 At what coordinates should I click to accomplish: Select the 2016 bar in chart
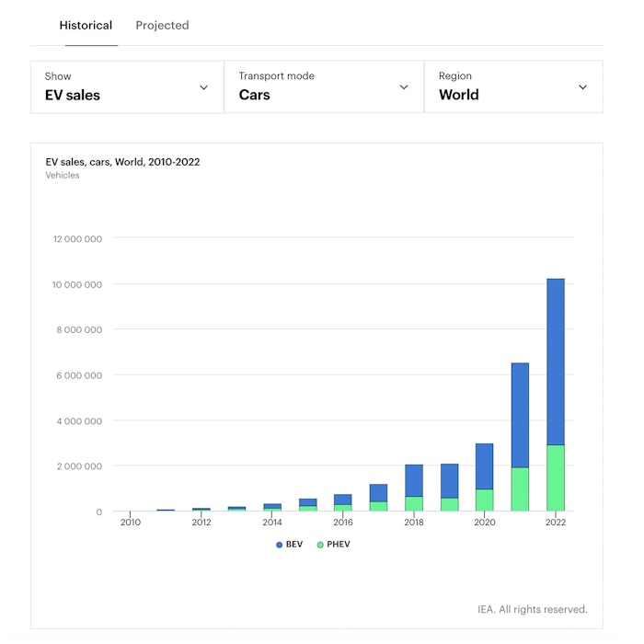click(343, 502)
